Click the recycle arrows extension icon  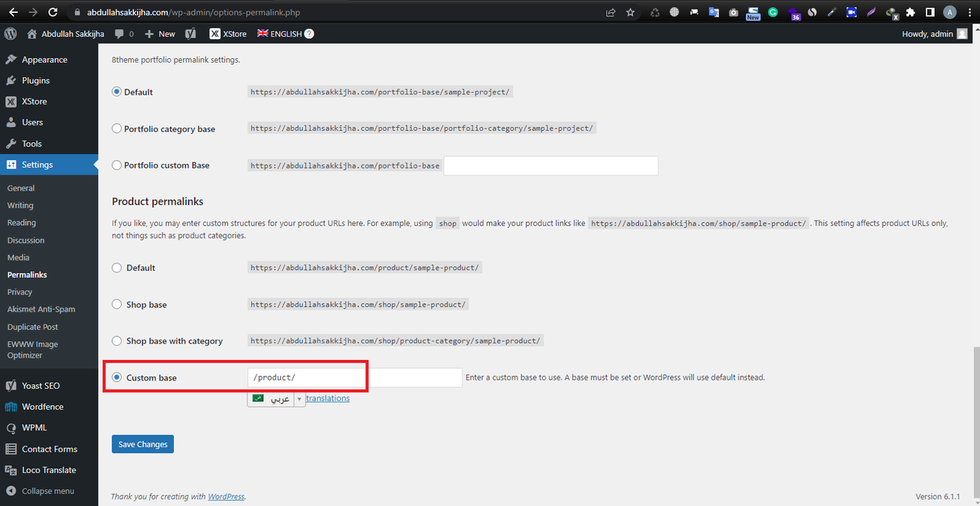(x=655, y=12)
